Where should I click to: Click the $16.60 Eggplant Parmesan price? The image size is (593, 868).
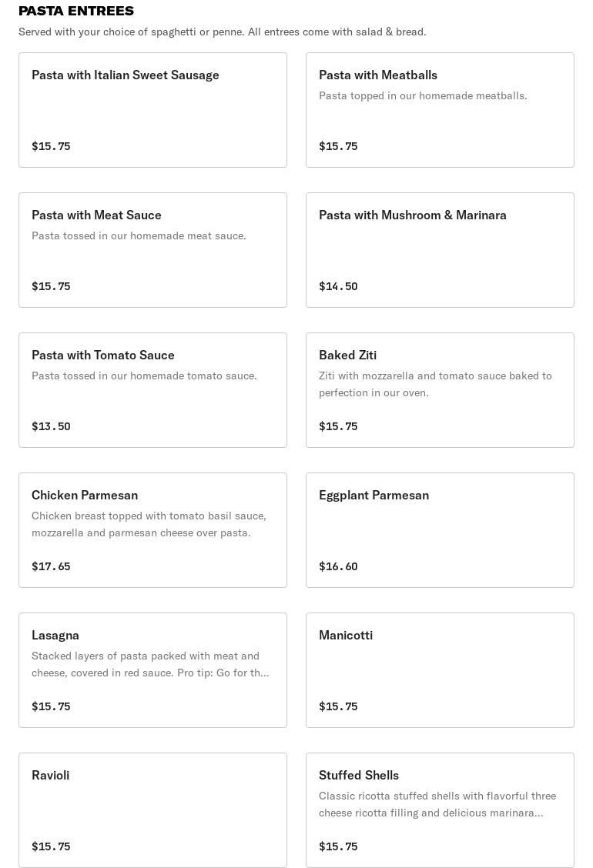tap(338, 566)
